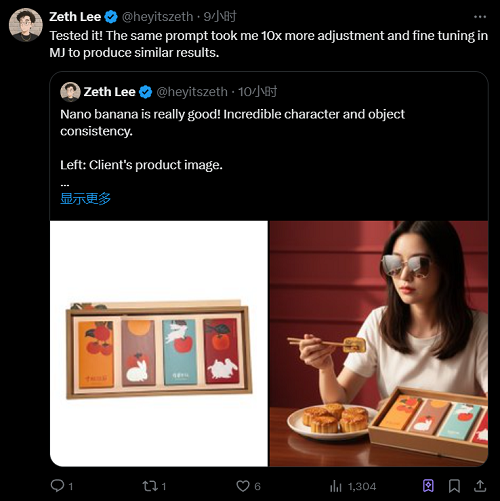Share tweet using upload arrow icon

pos(480,486)
